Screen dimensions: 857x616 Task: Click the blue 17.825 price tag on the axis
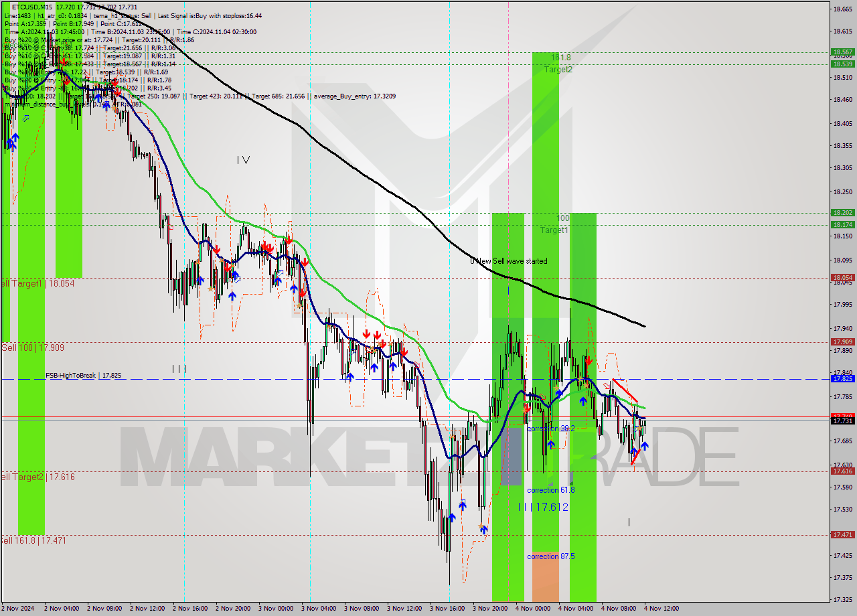842,378
